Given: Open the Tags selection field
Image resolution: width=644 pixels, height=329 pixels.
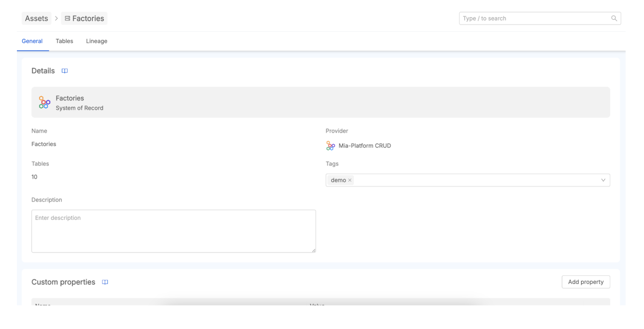Looking at the screenshot, I should click(x=474, y=180).
